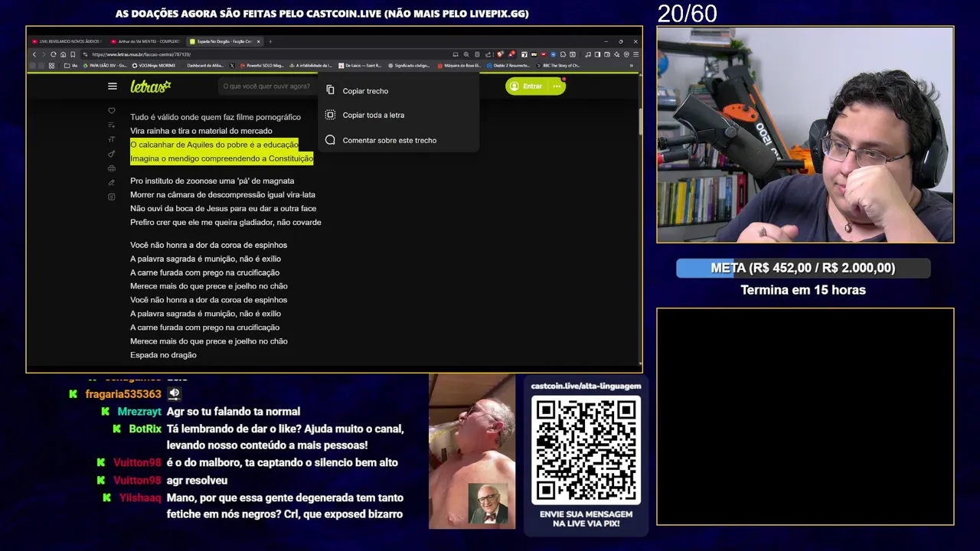Viewport: 980px width, 551px height.
Task: Click the page vertical scrollbar
Action: (x=640, y=122)
